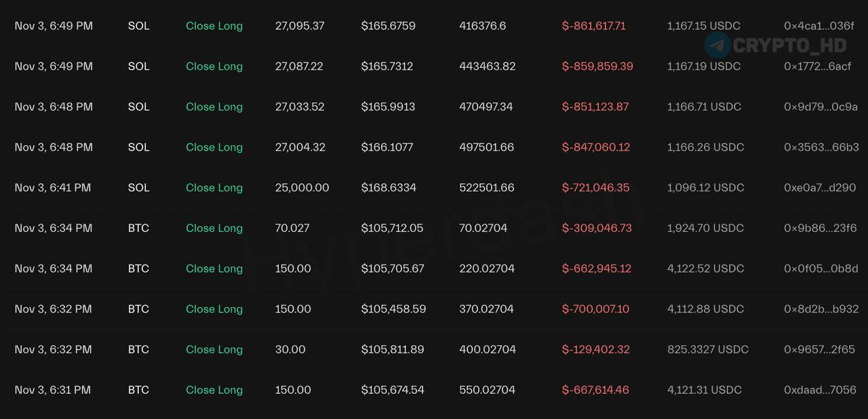Click the Telegram icon in the CRYPTO_HD watermark
The width and height of the screenshot is (868, 419).
click(717, 45)
